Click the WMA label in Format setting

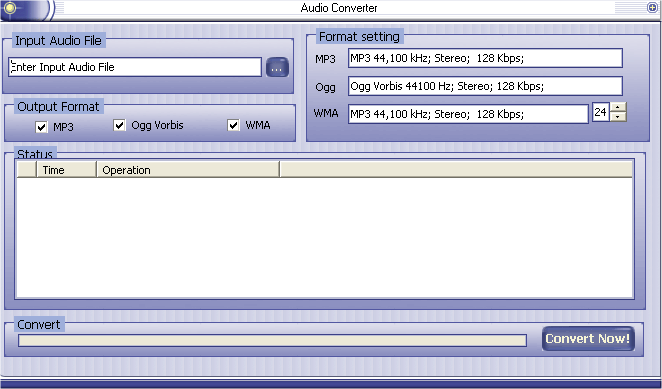coord(326,113)
